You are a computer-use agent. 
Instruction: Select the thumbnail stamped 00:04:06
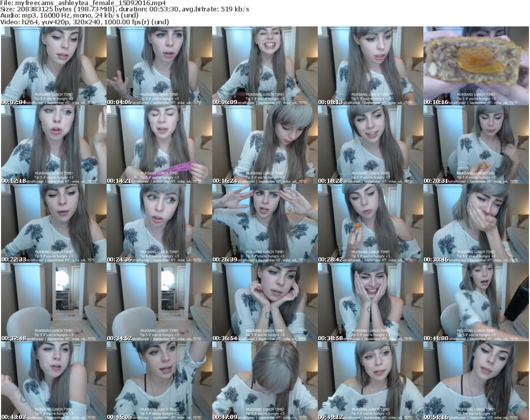click(x=159, y=66)
